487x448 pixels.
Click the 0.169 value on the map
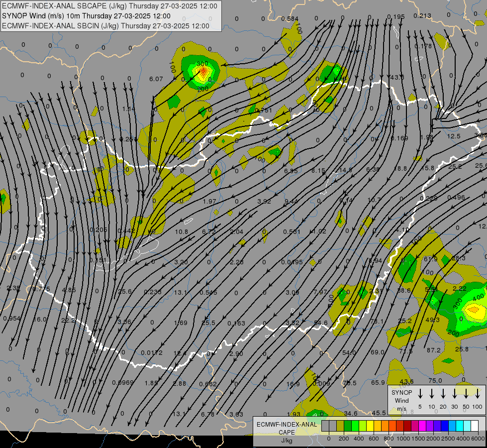pyautogui.click(x=399, y=138)
